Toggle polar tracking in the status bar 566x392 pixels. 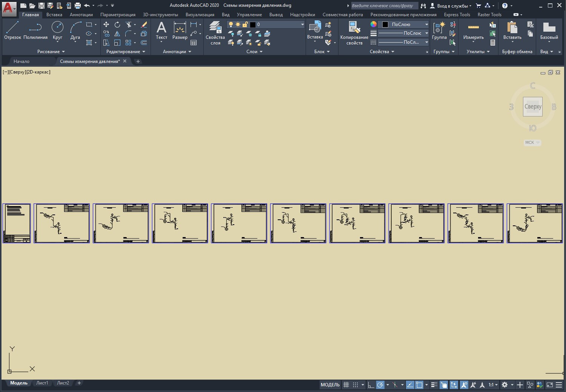click(x=380, y=385)
